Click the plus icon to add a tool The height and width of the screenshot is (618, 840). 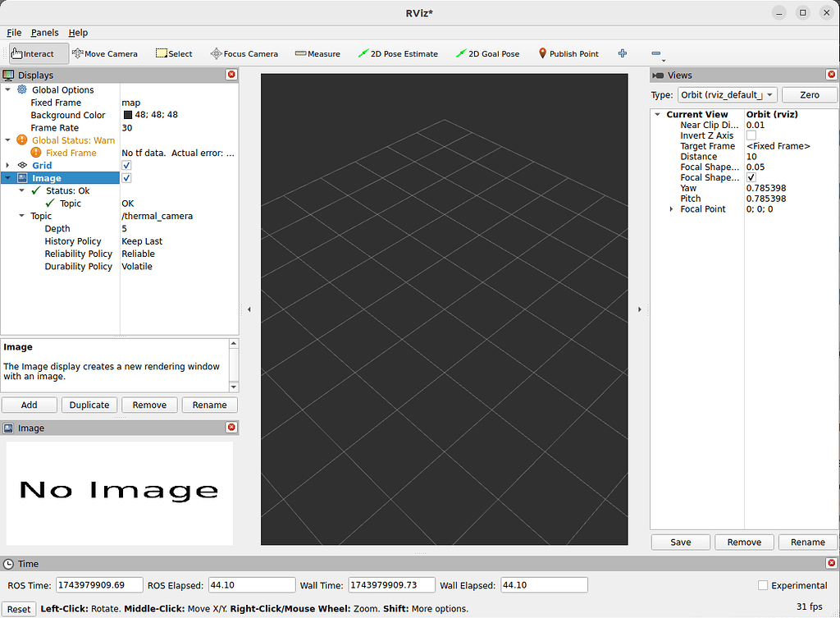(622, 53)
